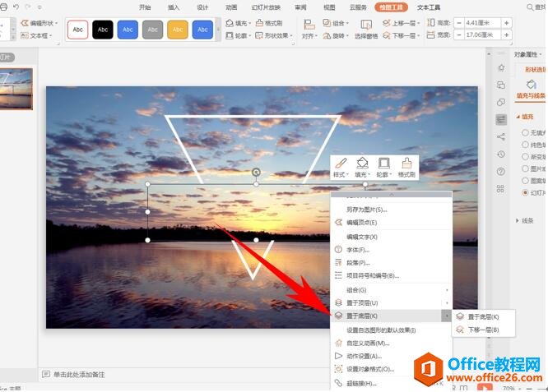The width and height of the screenshot is (548, 392).
Task: Increase shape height with plus button
Action: [x=506, y=23]
